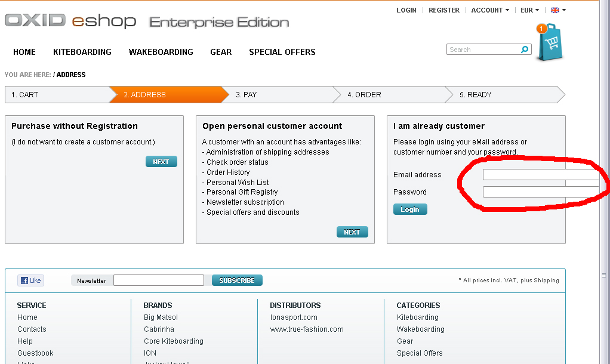Image resolution: width=610 pixels, height=364 pixels.
Task: Focus the Password field
Action: click(x=540, y=192)
